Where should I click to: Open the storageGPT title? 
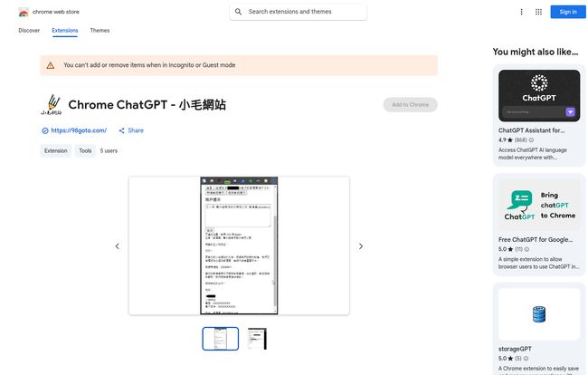click(x=515, y=349)
